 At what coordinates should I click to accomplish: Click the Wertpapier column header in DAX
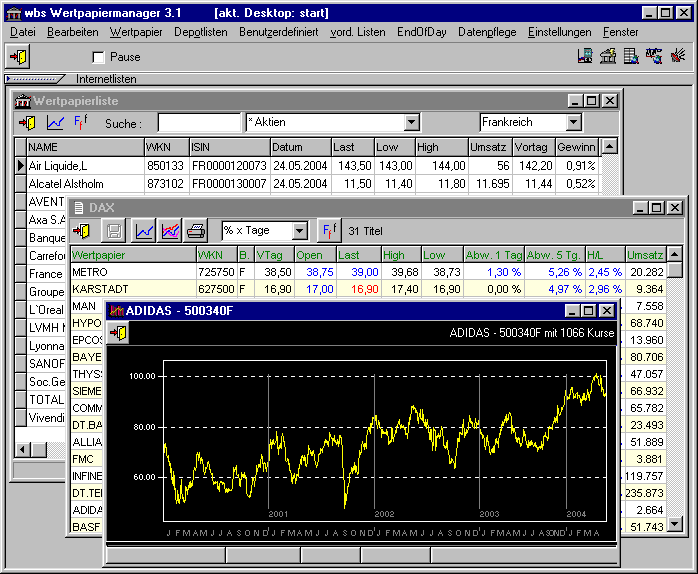click(x=132, y=255)
